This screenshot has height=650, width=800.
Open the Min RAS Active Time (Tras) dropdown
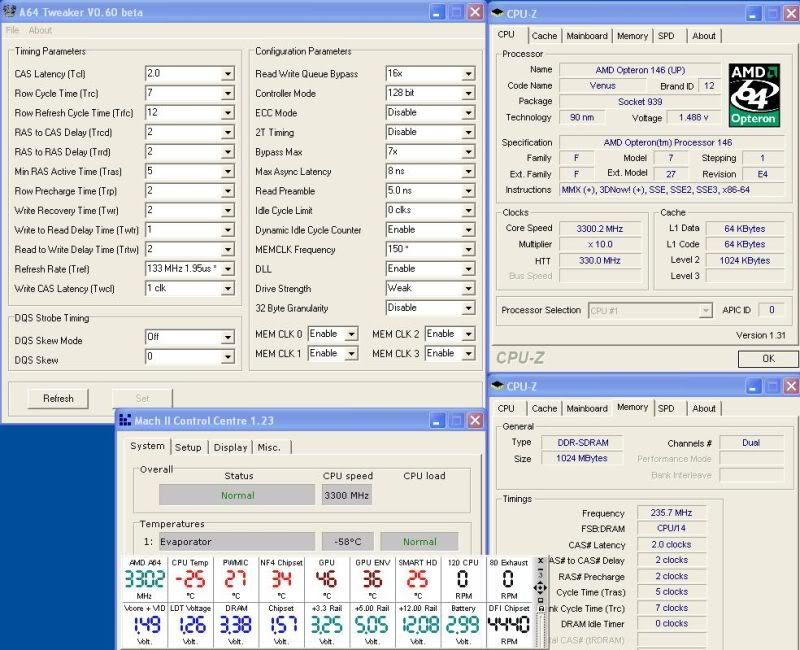tap(228, 171)
